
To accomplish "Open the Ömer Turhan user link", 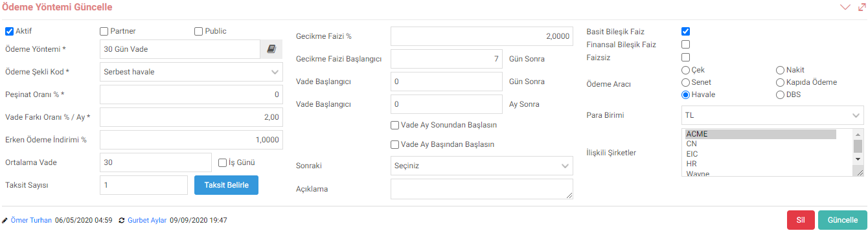I will 31,221.
